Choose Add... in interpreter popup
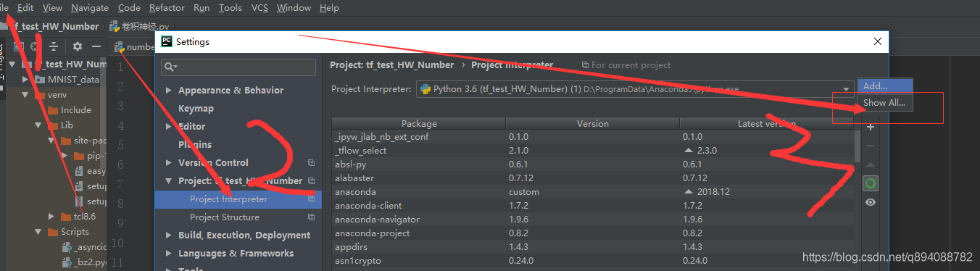 pos(885,86)
